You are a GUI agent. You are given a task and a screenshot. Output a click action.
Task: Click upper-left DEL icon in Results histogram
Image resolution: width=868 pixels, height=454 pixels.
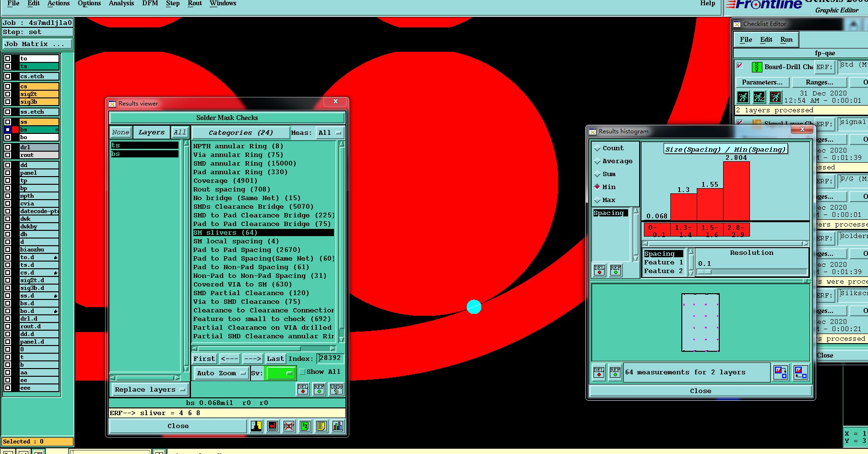coord(599,270)
